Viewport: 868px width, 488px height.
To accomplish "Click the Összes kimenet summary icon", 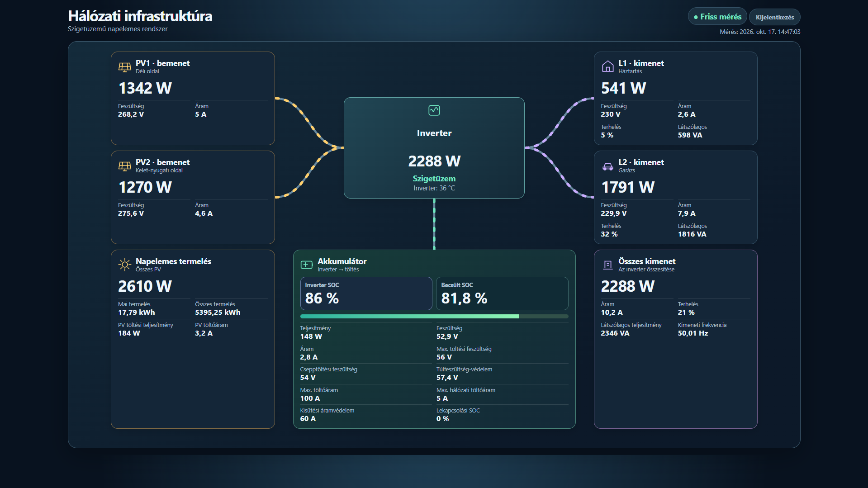I will click(608, 265).
